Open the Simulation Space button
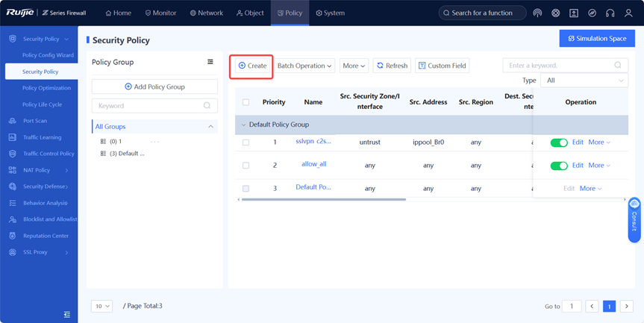This screenshot has width=644, height=323. (x=597, y=38)
